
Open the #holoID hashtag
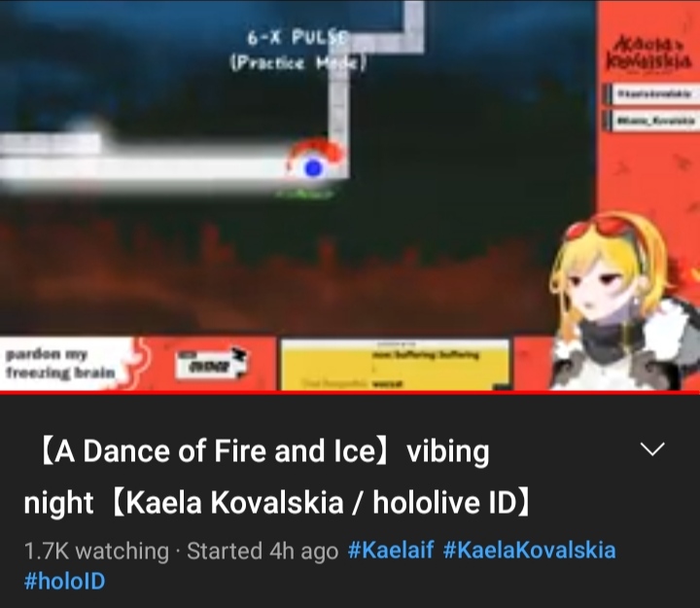click(65, 581)
